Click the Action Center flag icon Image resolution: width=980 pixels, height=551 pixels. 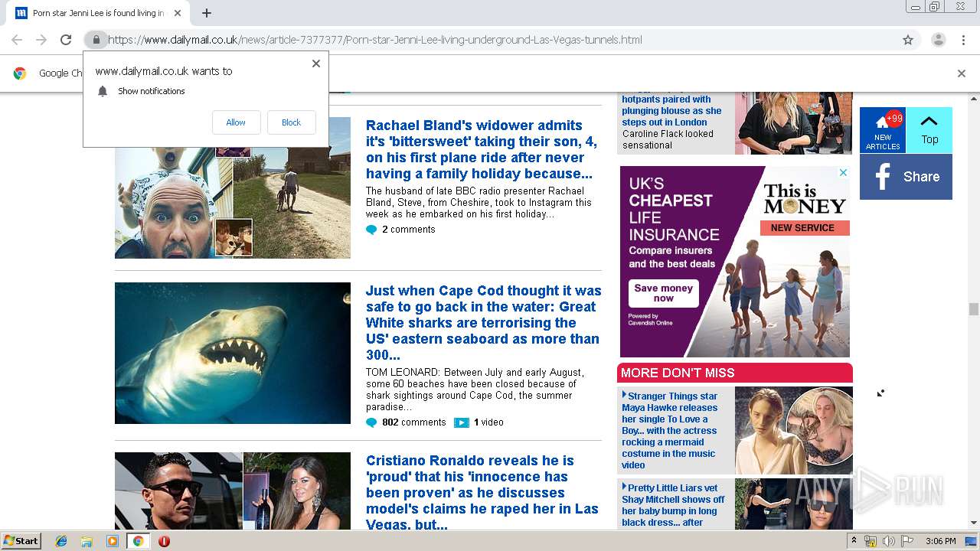point(906,541)
